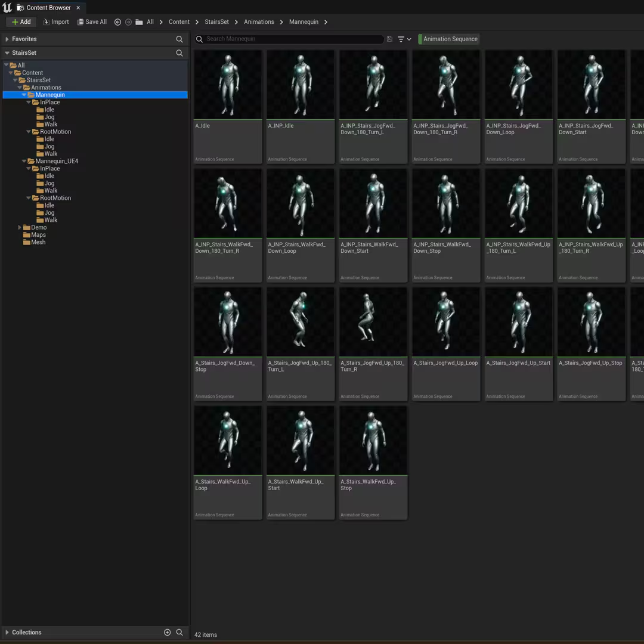Image resolution: width=644 pixels, height=644 pixels.
Task: Open the filter options dropdown
Action: (404, 39)
